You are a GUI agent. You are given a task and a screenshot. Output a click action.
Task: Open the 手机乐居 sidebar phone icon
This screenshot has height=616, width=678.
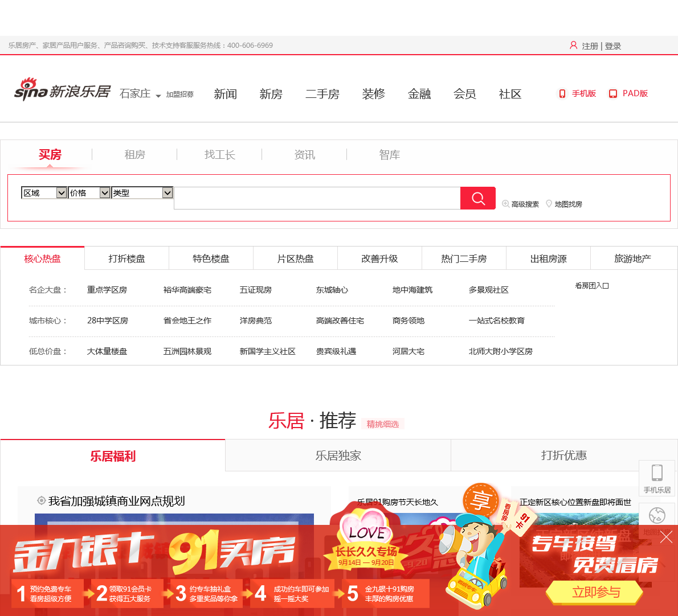pyautogui.click(x=657, y=473)
